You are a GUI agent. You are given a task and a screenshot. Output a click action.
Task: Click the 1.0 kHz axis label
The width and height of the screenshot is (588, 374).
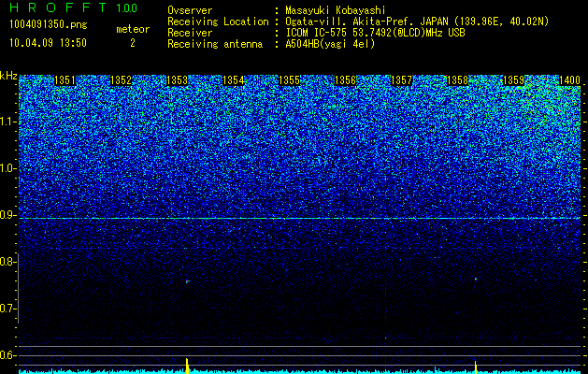(7, 168)
